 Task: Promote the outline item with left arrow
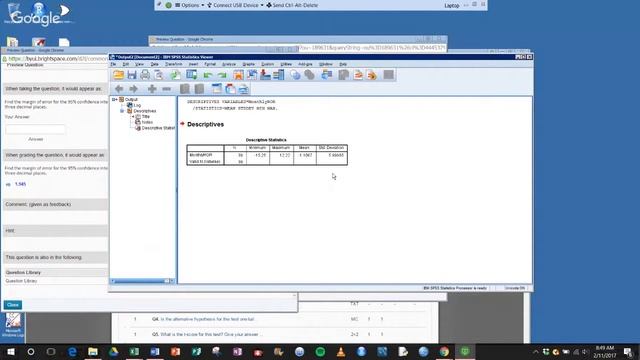pos(119,89)
